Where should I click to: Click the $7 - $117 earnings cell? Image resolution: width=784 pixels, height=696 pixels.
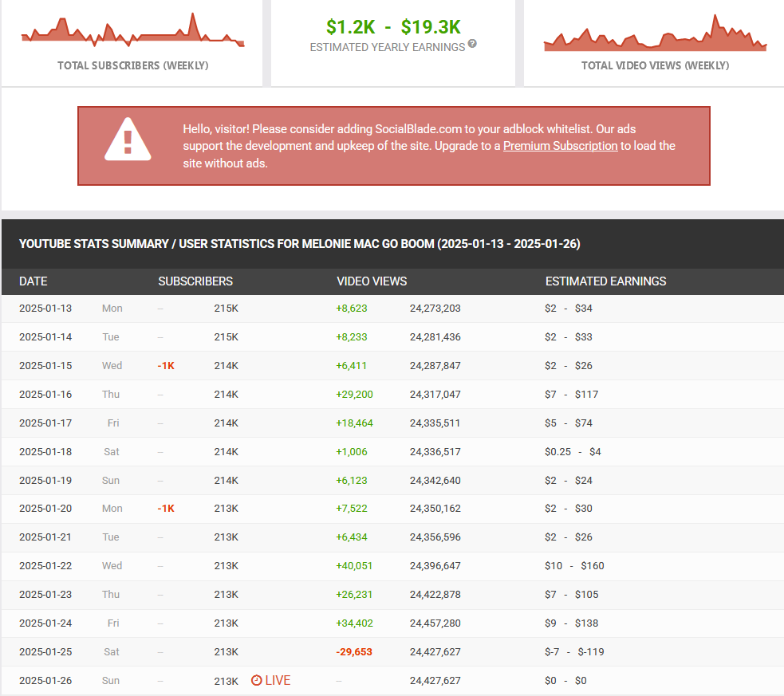tap(572, 394)
